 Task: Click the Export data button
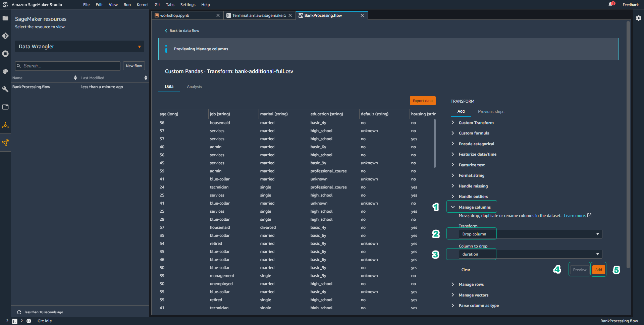click(423, 101)
